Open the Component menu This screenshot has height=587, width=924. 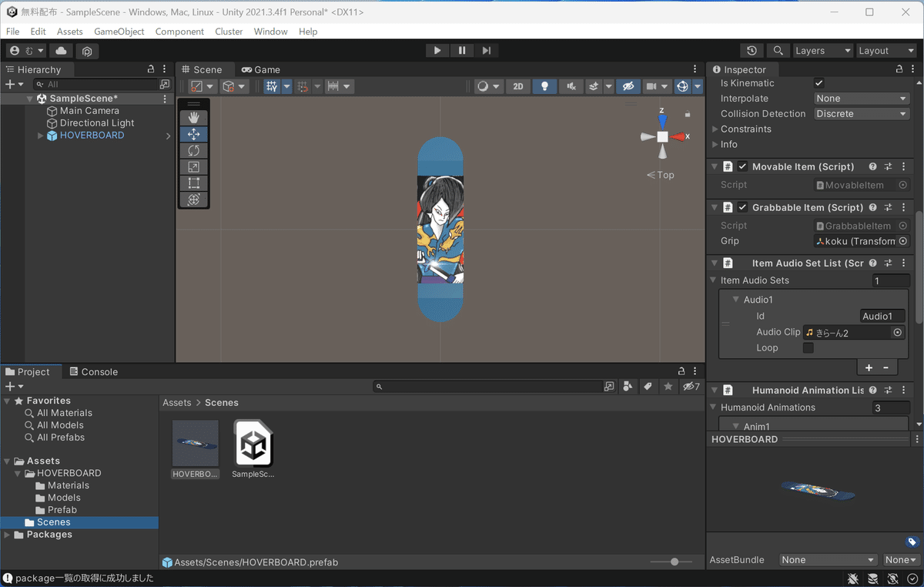[x=179, y=32]
